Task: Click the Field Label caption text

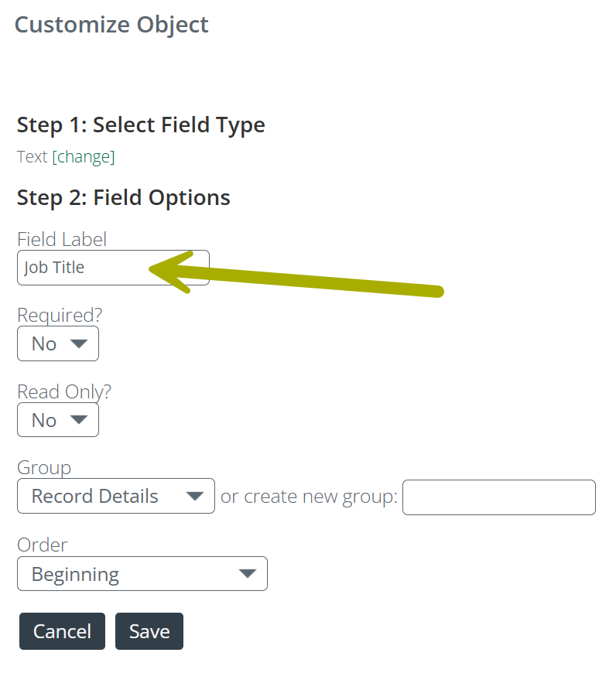Action: click(62, 239)
